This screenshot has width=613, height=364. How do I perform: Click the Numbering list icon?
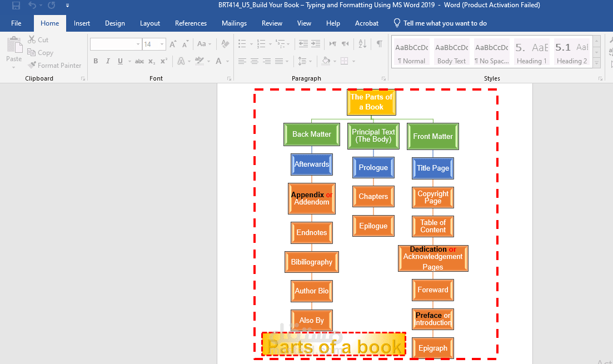[x=261, y=44]
